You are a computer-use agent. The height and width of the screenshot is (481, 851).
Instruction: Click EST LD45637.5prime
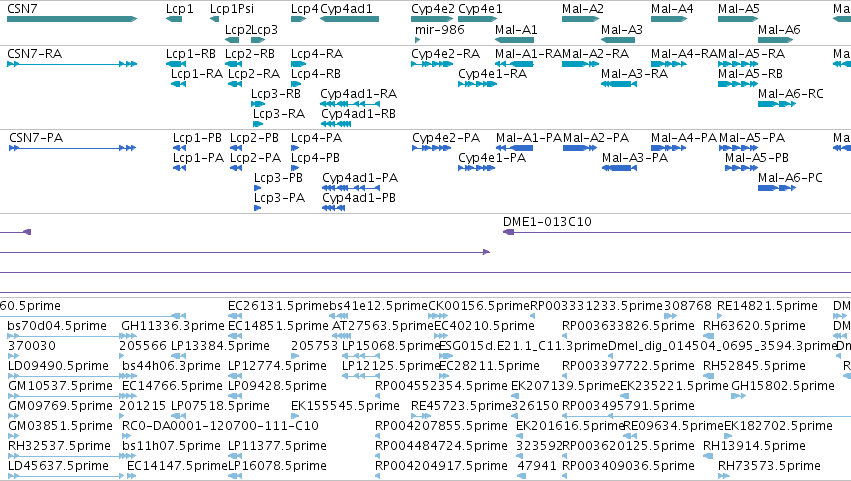pos(59,466)
